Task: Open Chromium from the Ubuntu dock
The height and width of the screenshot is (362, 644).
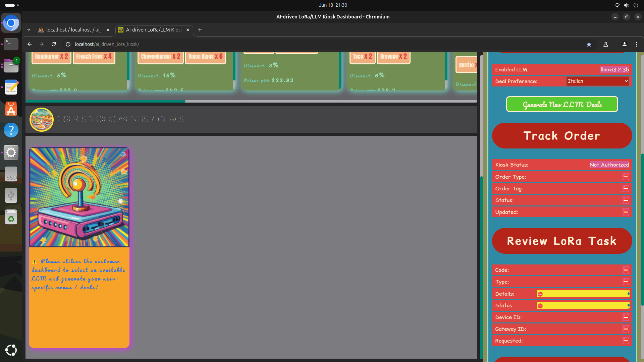Action: (x=11, y=23)
